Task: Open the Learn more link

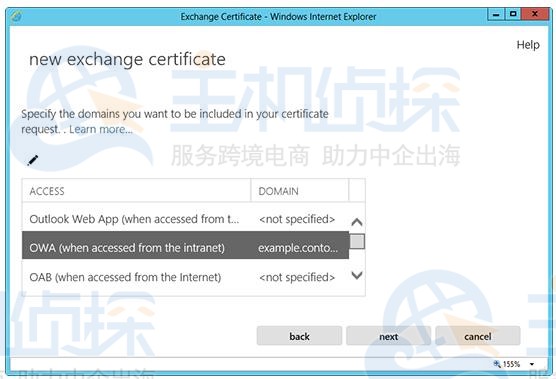Action: click(101, 129)
